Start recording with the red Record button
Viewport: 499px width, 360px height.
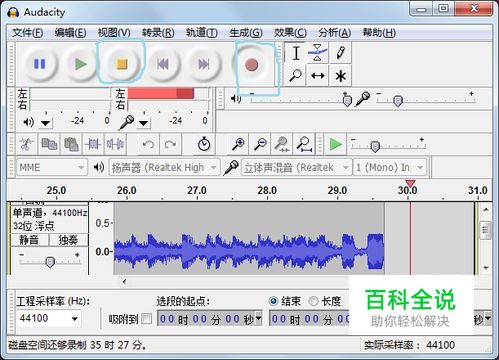tap(252, 65)
